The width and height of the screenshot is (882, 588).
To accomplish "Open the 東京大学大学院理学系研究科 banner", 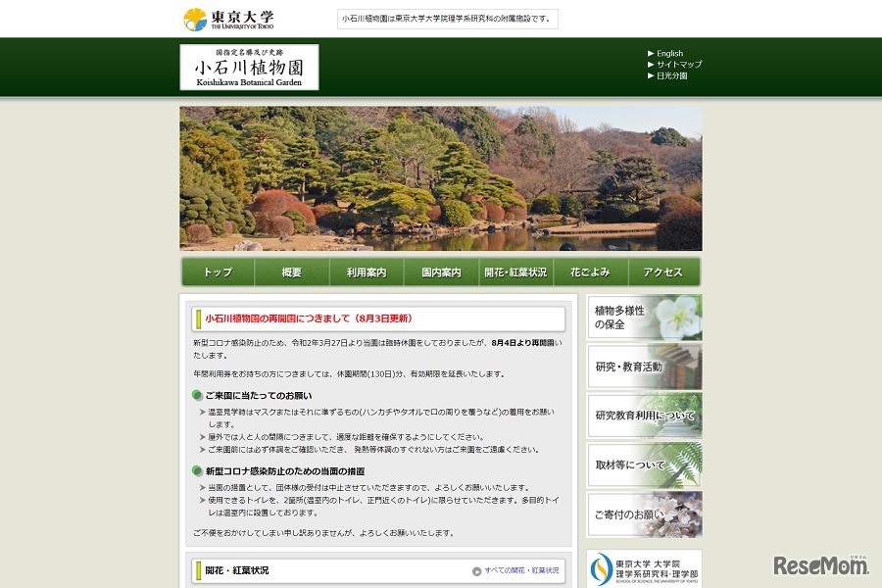I will coord(644,568).
